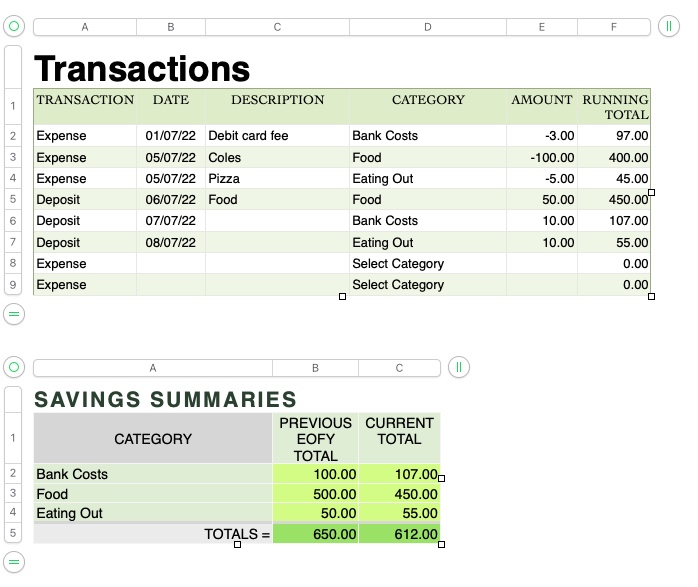Select column B header of Savings Summaries table
The image size is (698, 587).
point(315,368)
